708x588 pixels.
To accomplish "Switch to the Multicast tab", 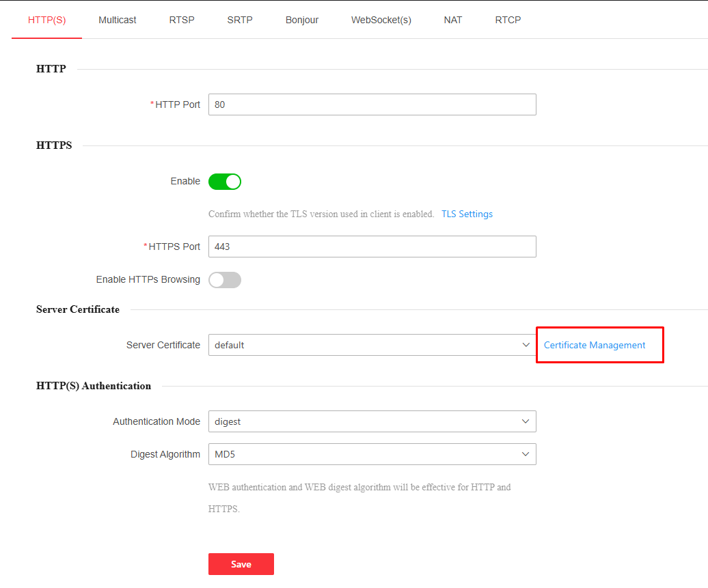I will [x=117, y=20].
